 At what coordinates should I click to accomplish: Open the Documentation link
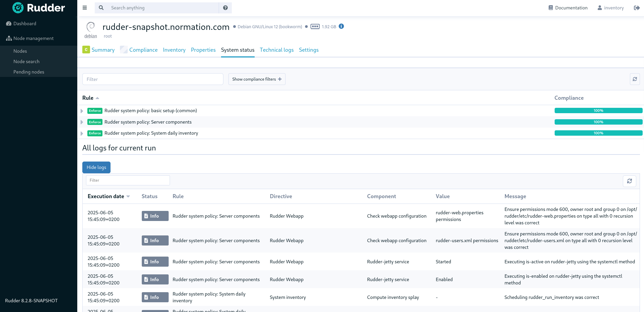568,8
